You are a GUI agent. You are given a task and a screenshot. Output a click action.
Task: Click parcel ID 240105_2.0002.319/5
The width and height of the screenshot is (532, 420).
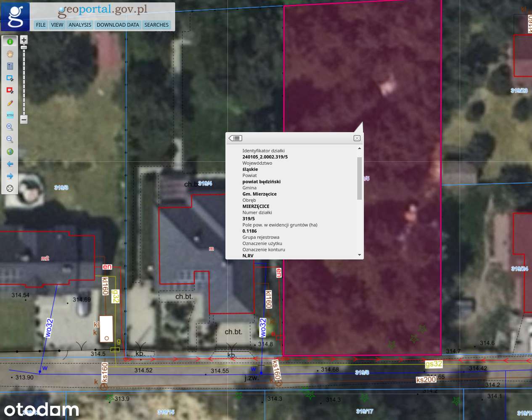point(265,157)
